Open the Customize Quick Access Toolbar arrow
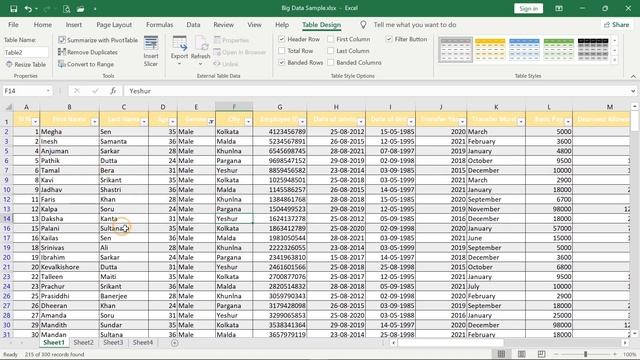Screen dimensions: 640x360 click(x=95, y=9)
